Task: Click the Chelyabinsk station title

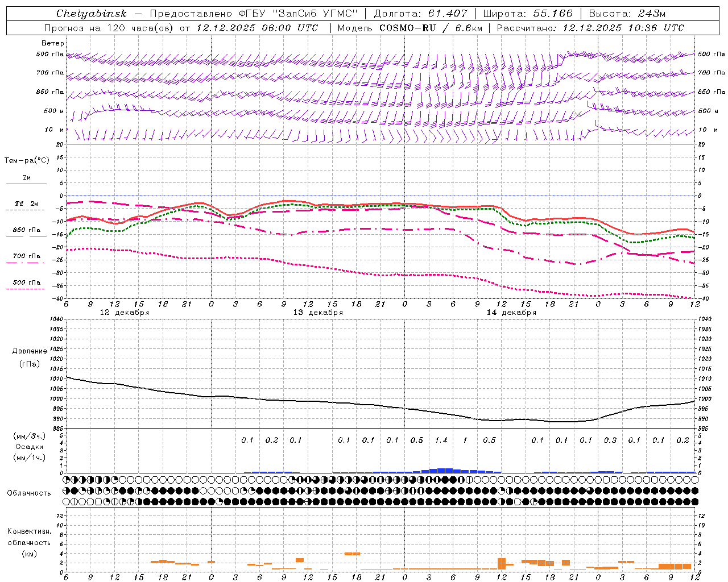Action: [x=91, y=14]
